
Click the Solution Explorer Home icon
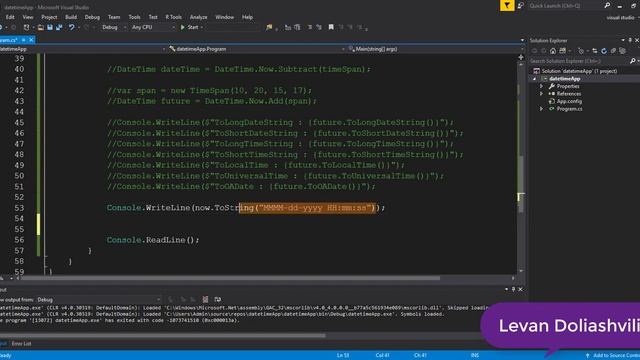pos(553,51)
